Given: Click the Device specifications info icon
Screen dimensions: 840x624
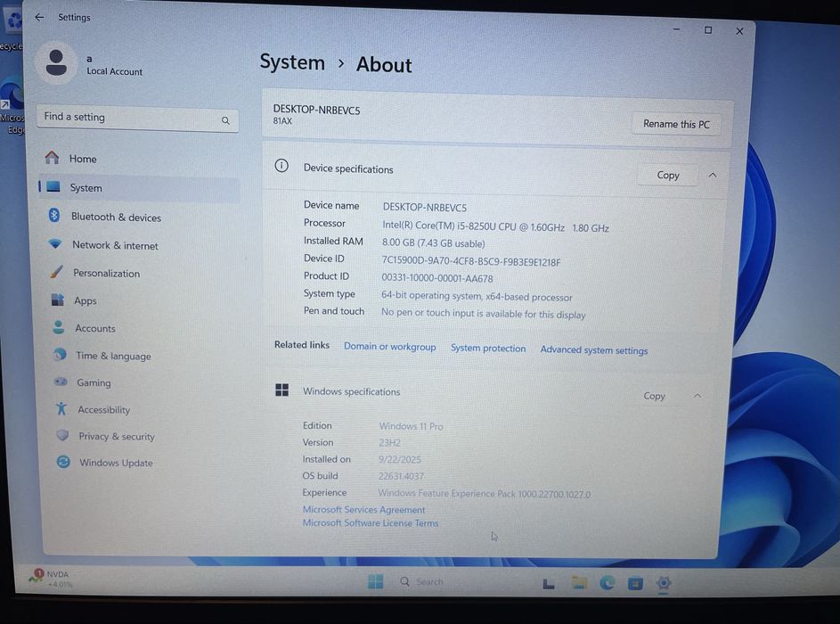Looking at the screenshot, I should pos(281,166).
